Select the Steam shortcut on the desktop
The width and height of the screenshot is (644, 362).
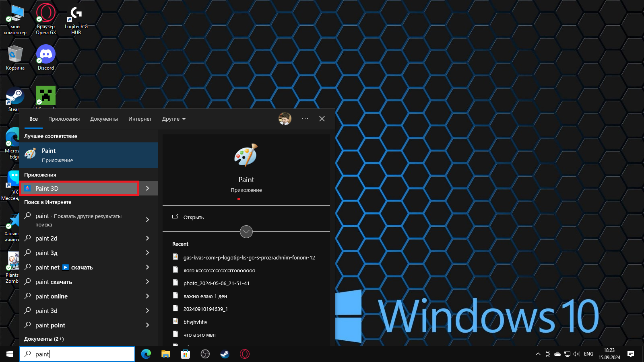14,99
